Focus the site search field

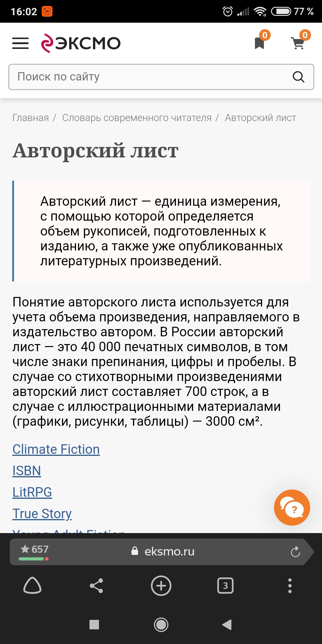149,77
